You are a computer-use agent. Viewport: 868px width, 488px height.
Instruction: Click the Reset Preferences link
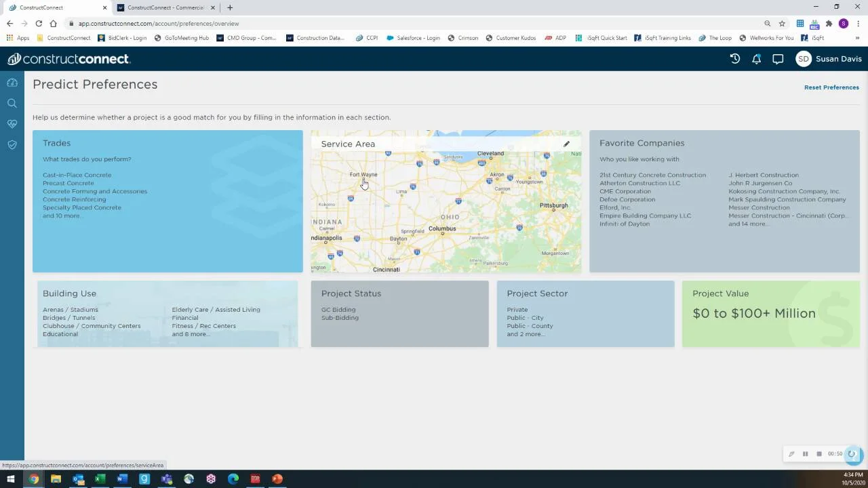(831, 87)
